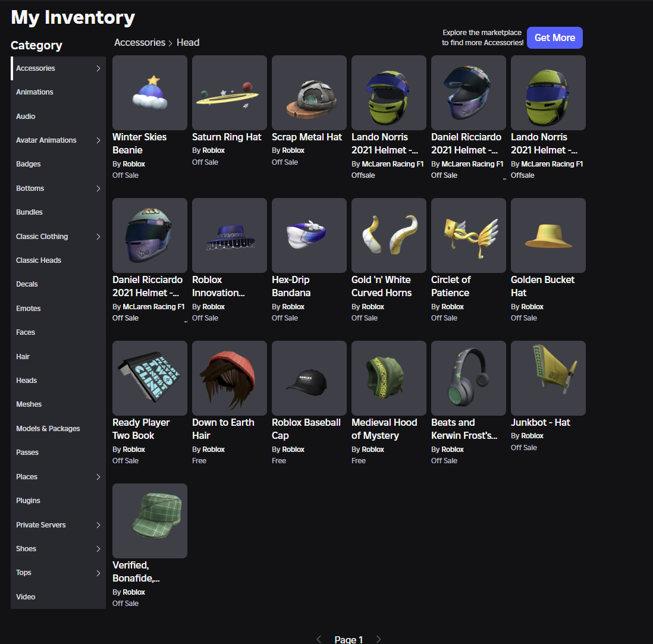
Task: Open the Badges category
Action: click(29, 164)
